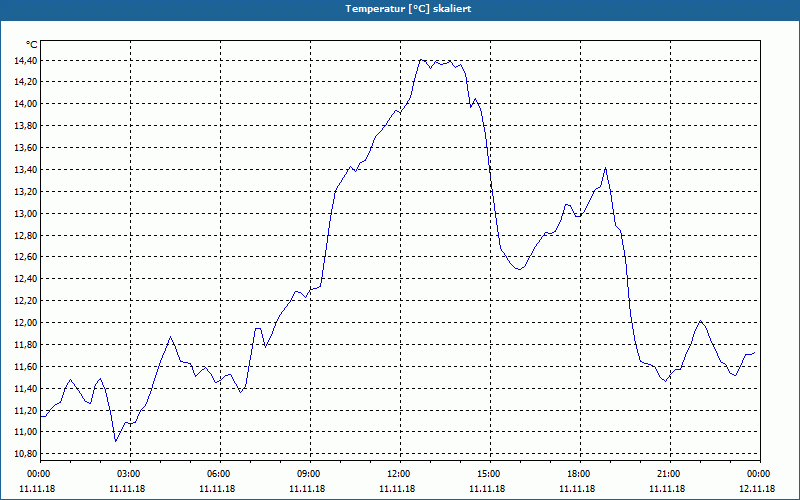This screenshot has width=800, height=500.
Task: Click the 12,20 y-axis label
Action: pyautogui.click(x=26, y=301)
